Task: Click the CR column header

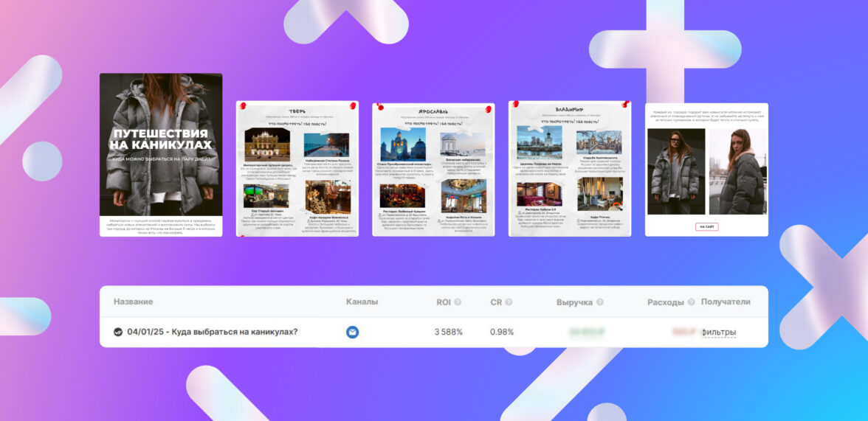Action: point(496,302)
